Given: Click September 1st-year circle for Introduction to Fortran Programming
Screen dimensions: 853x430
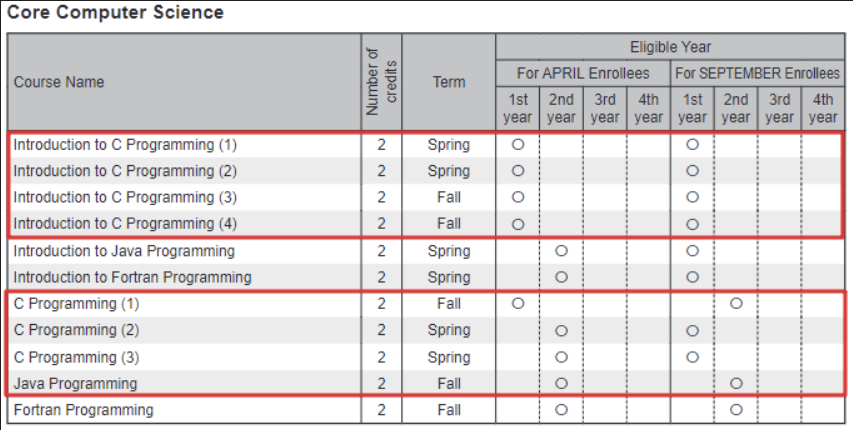Looking at the screenshot, I should coord(692,277).
